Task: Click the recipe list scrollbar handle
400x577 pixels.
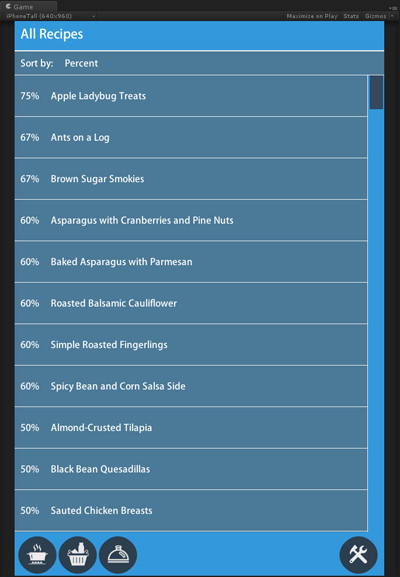Action: point(376,92)
